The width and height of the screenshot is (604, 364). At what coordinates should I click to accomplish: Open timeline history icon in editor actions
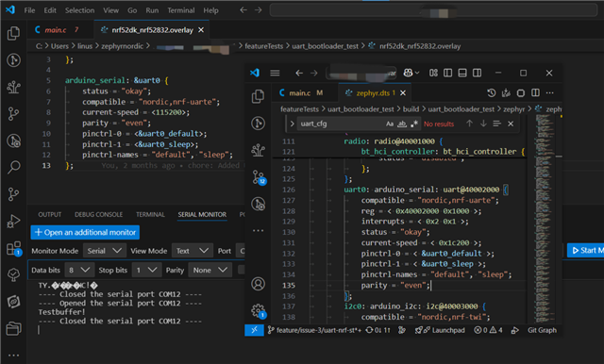pos(491,92)
